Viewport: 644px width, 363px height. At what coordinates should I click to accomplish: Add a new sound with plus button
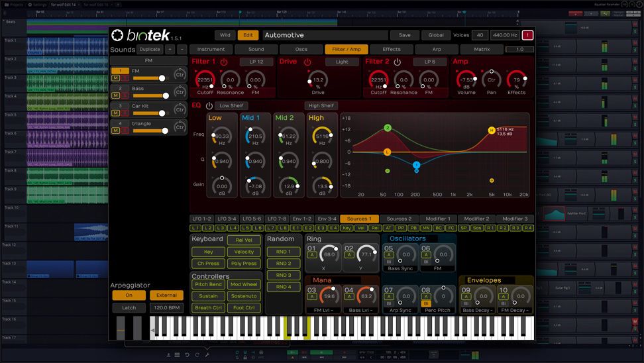coord(170,49)
